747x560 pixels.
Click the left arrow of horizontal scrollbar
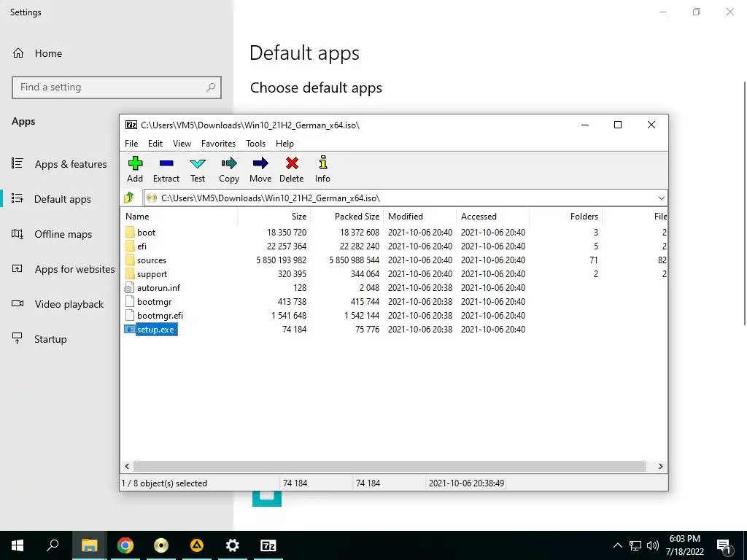127,466
